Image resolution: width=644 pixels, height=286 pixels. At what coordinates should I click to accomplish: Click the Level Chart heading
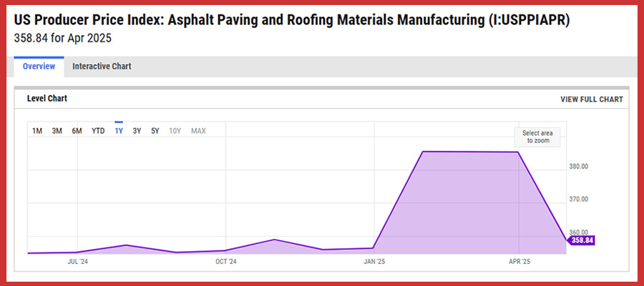(47, 99)
